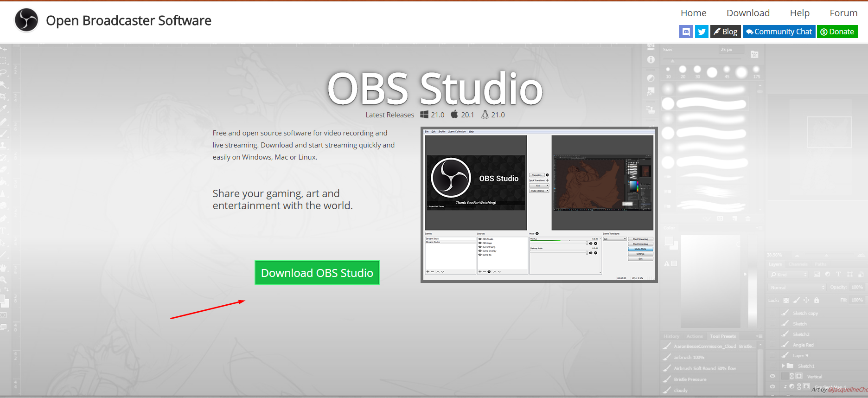Open the Discord server icon link
Viewport: 868px width, 398px height.
click(x=686, y=32)
